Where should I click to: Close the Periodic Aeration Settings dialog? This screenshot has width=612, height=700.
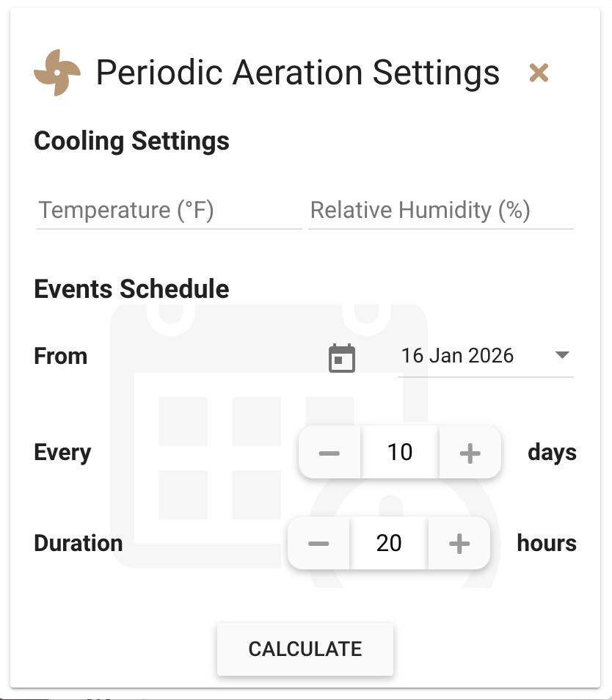click(539, 73)
